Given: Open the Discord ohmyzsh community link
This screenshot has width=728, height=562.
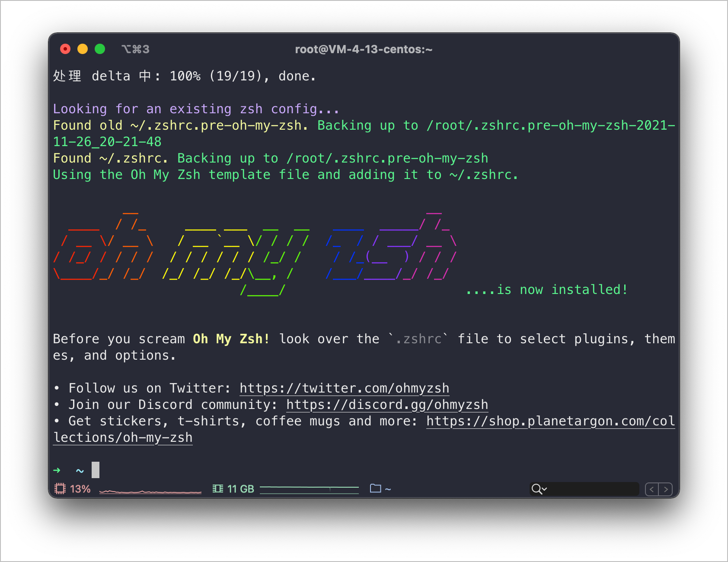Looking at the screenshot, I should click(x=387, y=405).
